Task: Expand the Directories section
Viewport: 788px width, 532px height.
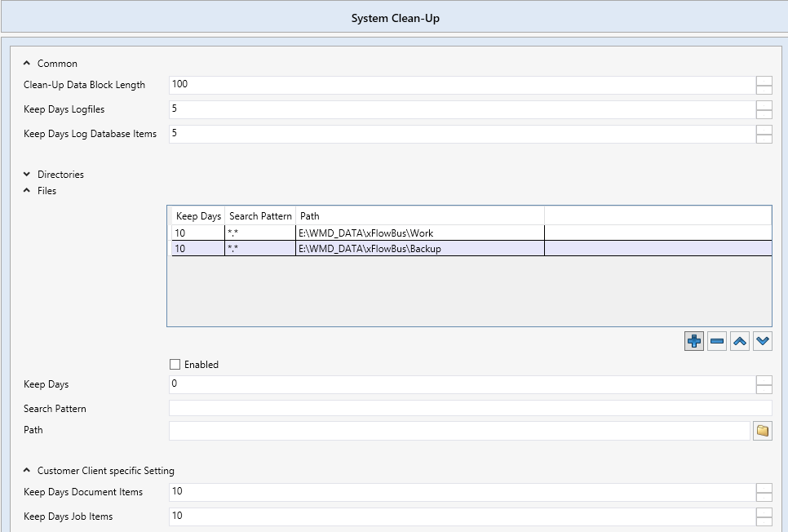Action: coord(27,175)
